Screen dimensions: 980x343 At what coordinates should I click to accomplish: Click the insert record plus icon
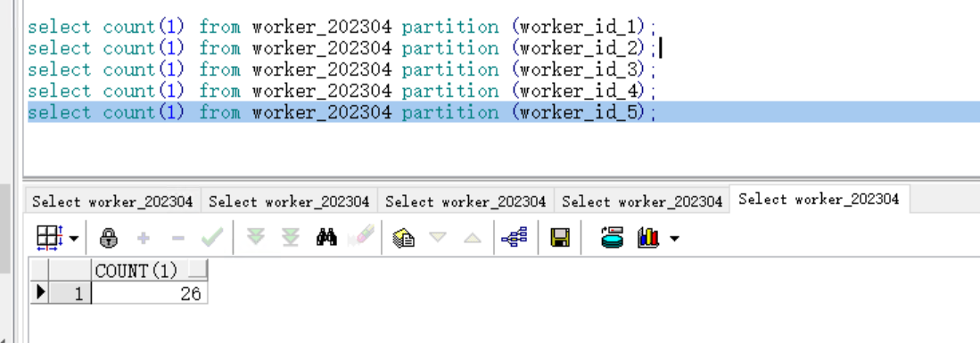tap(144, 238)
